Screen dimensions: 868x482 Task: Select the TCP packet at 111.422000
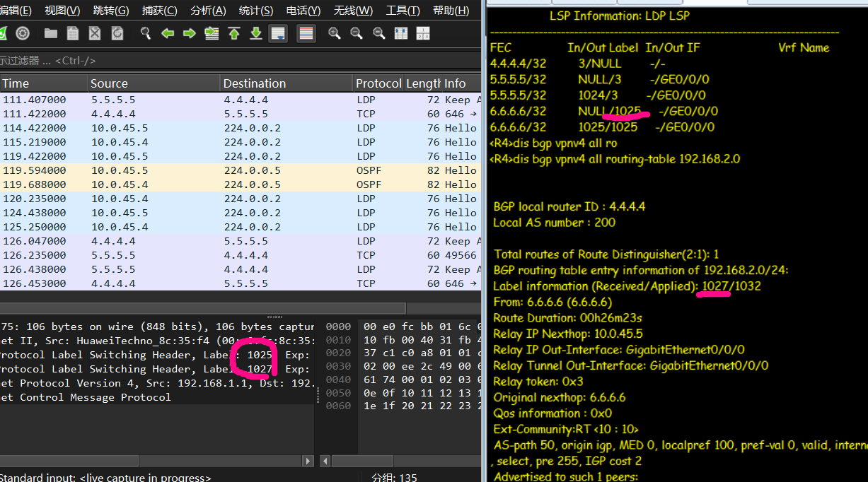click(x=241, y=114)
